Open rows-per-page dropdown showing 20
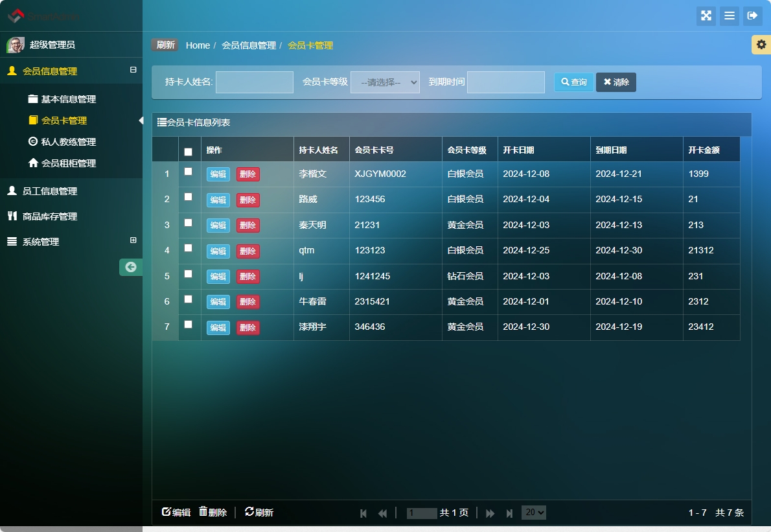The image size is (771, 532). click(x=533, y=513)
